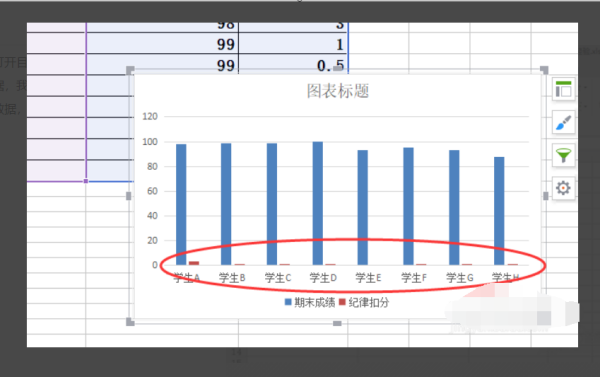Click the axis label 学生D
The image size is (600, 377).
[323, 278]
